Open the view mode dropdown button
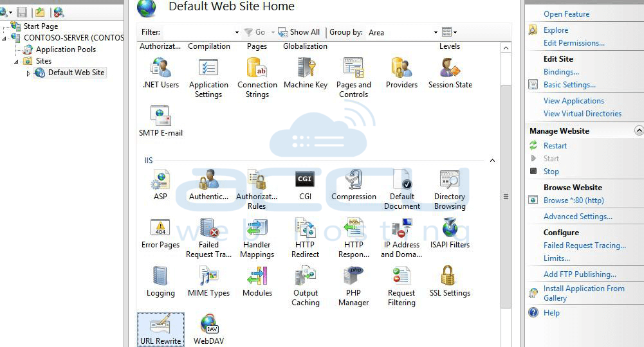Image resolution: width=644 pixels, height=347 pixels. tap(449, 32)
